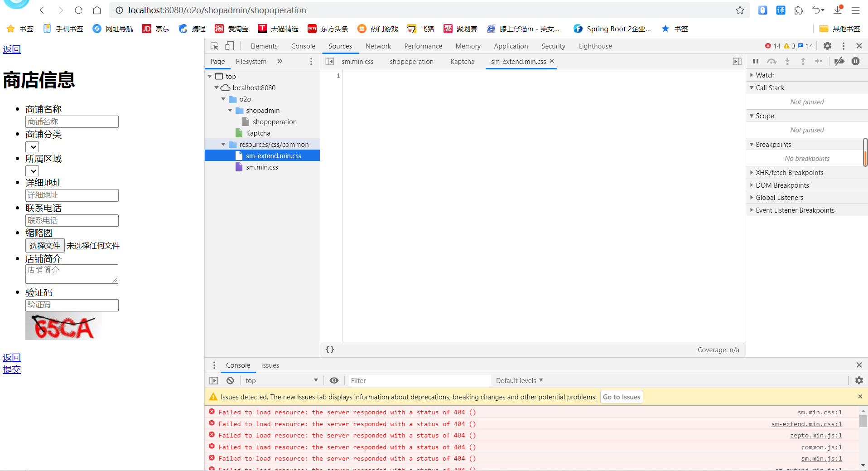The height and width of the screenshot is (471, 868).
Task: Close the console drawer
Action: (859, 365)
